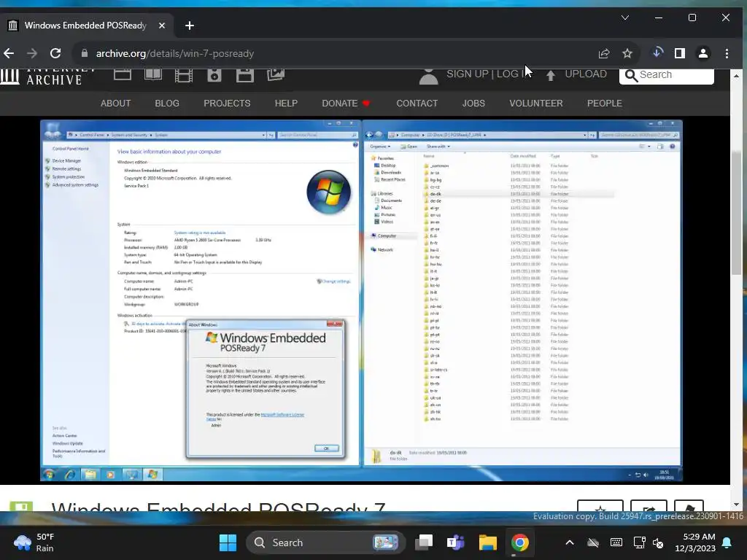Open the CONTACT menu item

point(417,104)
